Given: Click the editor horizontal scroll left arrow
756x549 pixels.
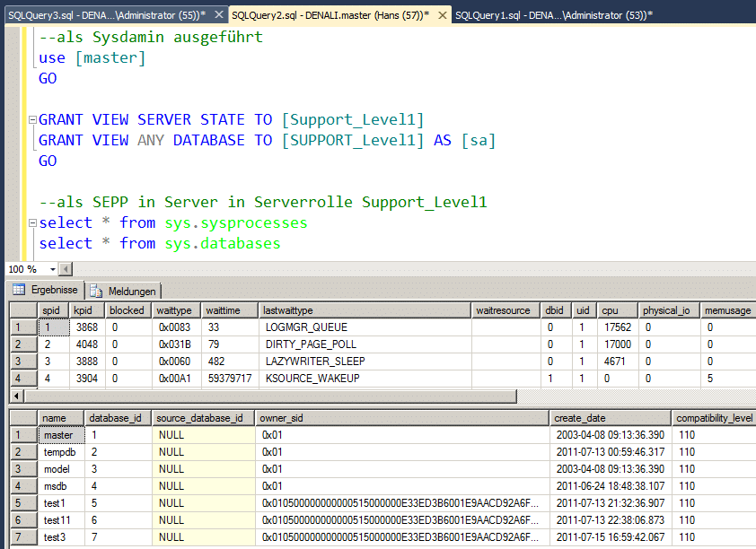Looking at the screenshot, I should [x=66, y=269].
